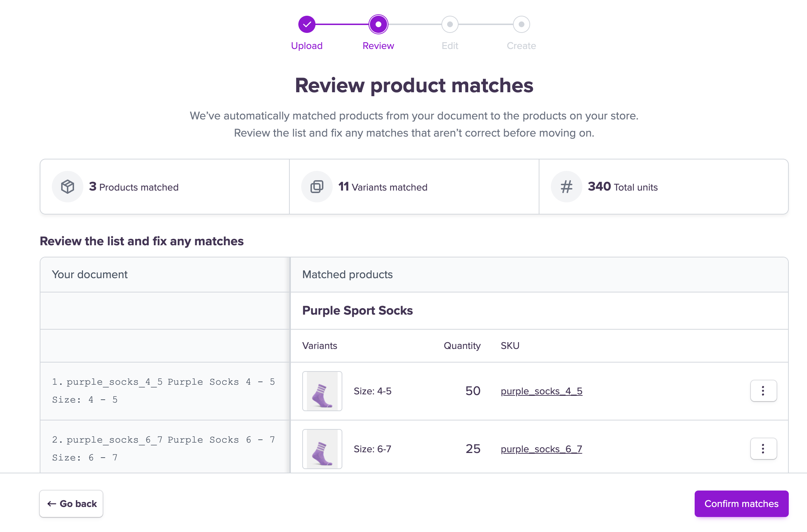Viewport: 807px width, 532px height.
Task: Click the Edit step circle
Action: click(450, 24)
